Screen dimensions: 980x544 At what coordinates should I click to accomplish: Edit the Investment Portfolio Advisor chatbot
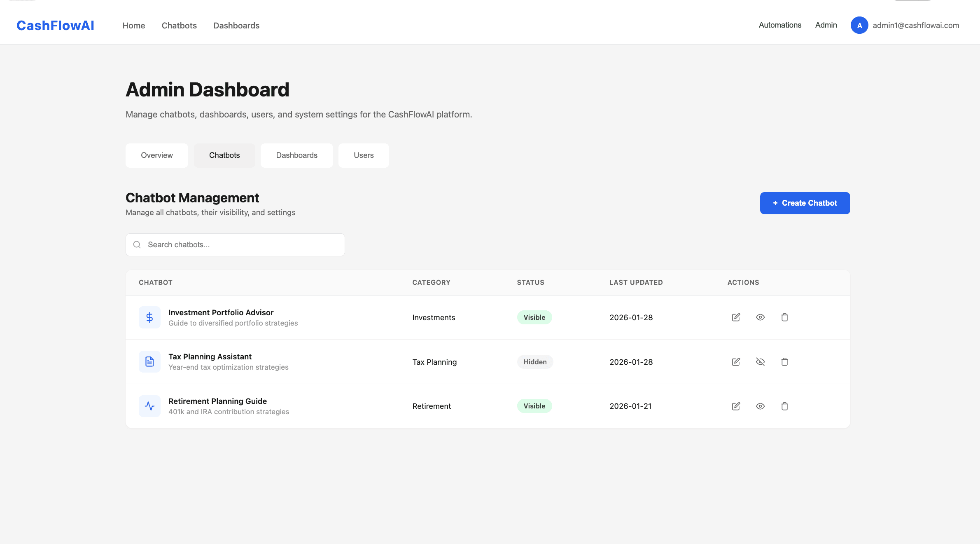736,317
